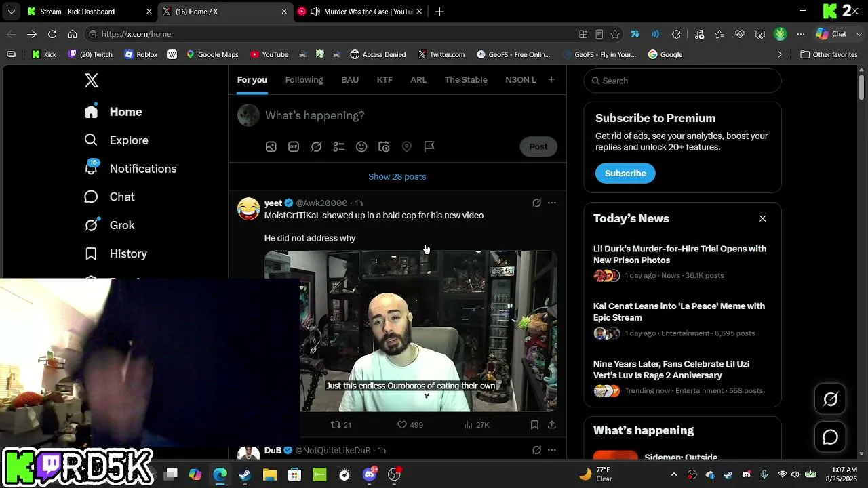Switch to The Stable tab

point(466,80)
